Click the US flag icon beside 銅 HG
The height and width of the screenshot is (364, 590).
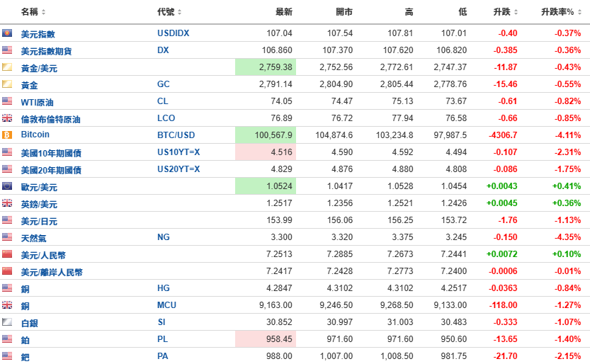click(7, 288)
